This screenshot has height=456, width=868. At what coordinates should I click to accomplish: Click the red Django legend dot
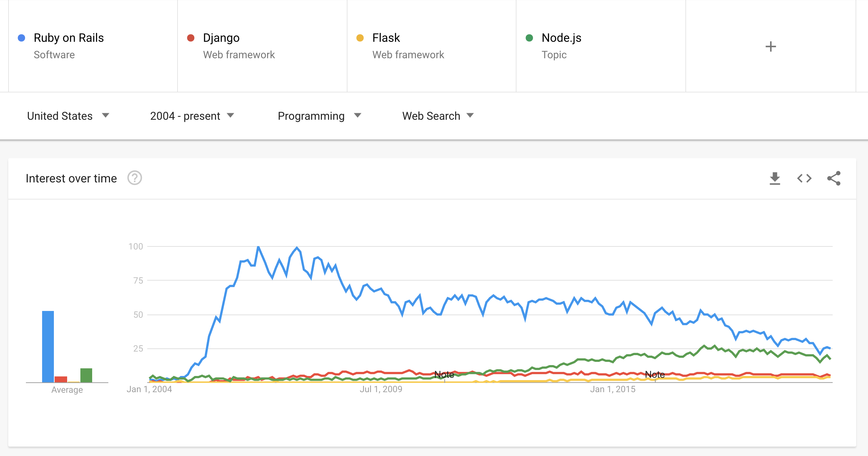191,38
